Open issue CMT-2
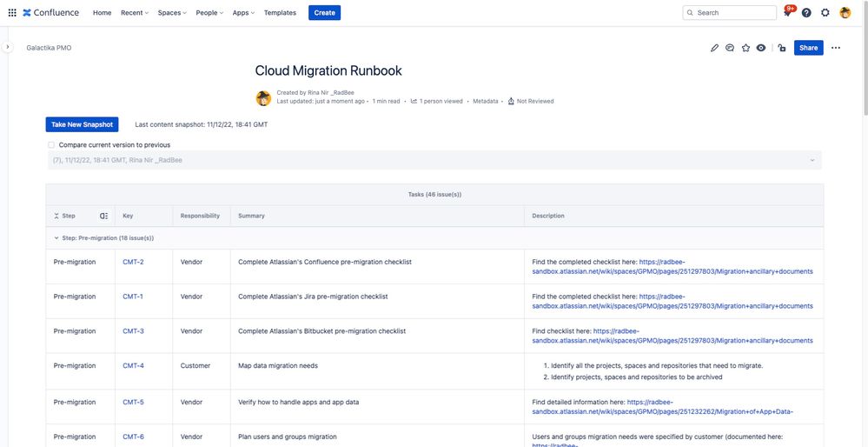Screen dimensions: 868x447 tap(133, 262)
